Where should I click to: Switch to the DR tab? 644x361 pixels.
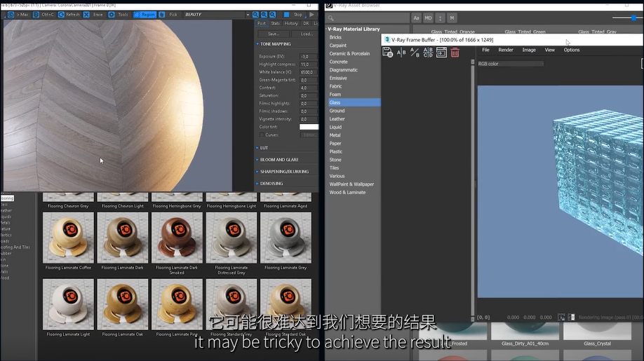pyautogui.click(x=306, y=23)
